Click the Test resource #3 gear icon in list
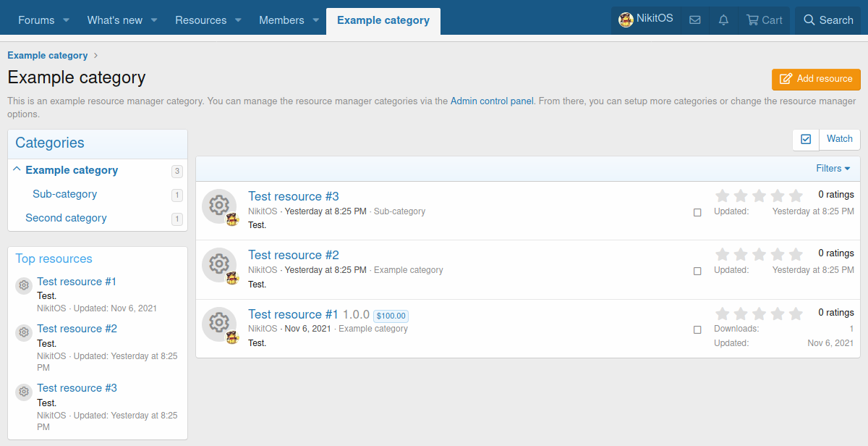Viewport: 868px width, 446px height. pos(218,206)
